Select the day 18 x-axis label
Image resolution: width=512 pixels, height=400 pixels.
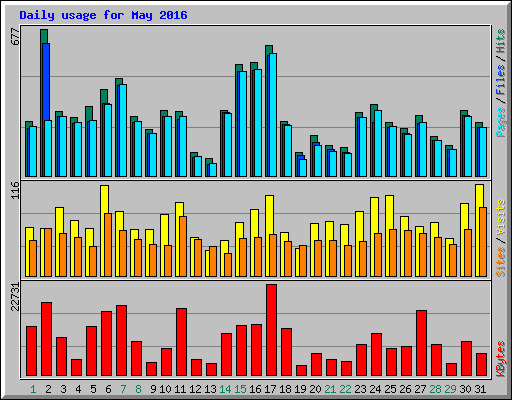click(285, 389)
